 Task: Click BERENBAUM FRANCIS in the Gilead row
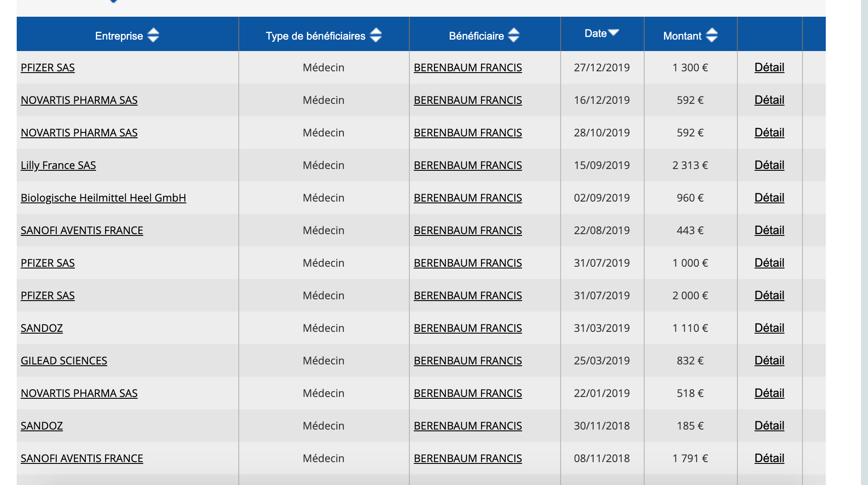click(x=467, y=361)
